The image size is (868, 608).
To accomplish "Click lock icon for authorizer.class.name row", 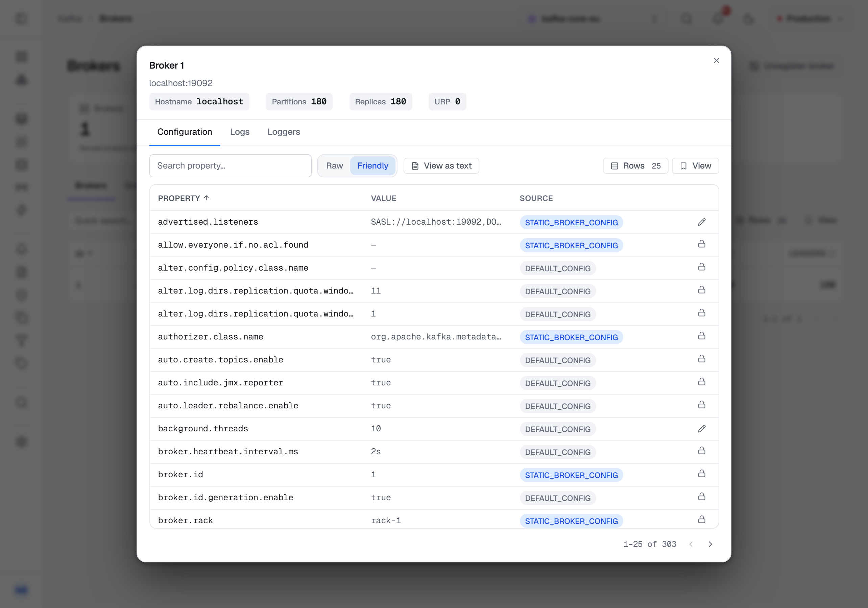I will coord(701,336).
